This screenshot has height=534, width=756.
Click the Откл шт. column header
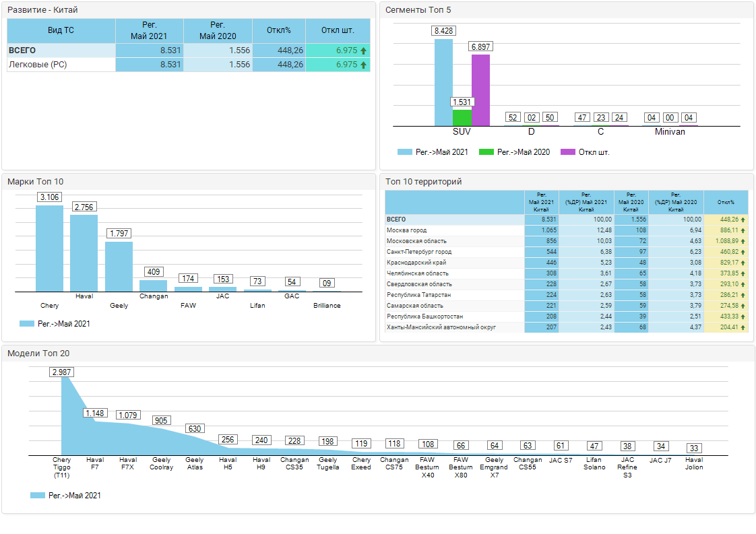pyautogui.click(x=338, y=31)
